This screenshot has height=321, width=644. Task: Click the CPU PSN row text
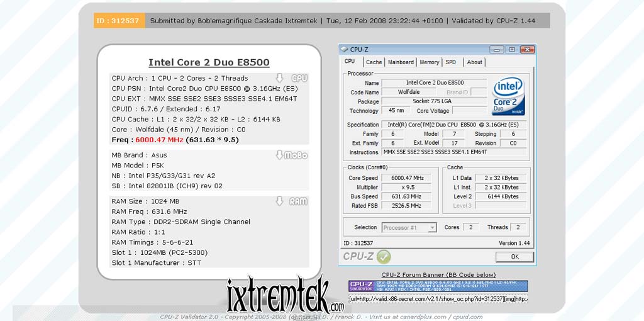click(204, 88)
